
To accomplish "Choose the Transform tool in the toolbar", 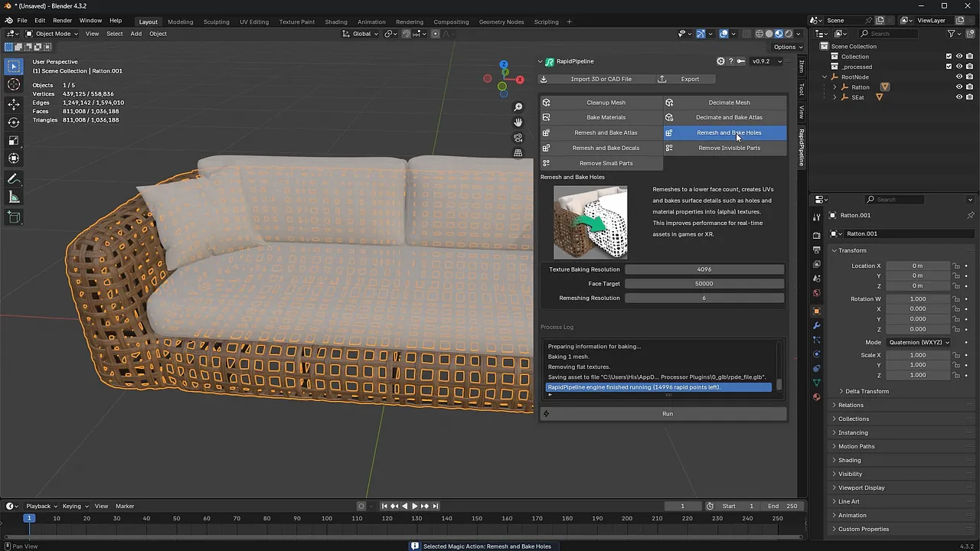I will click(14, 159).
